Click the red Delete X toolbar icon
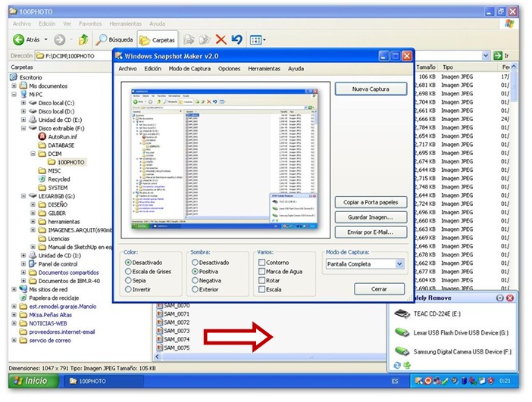This screenshot has height=402, width=532. (221, 39)
